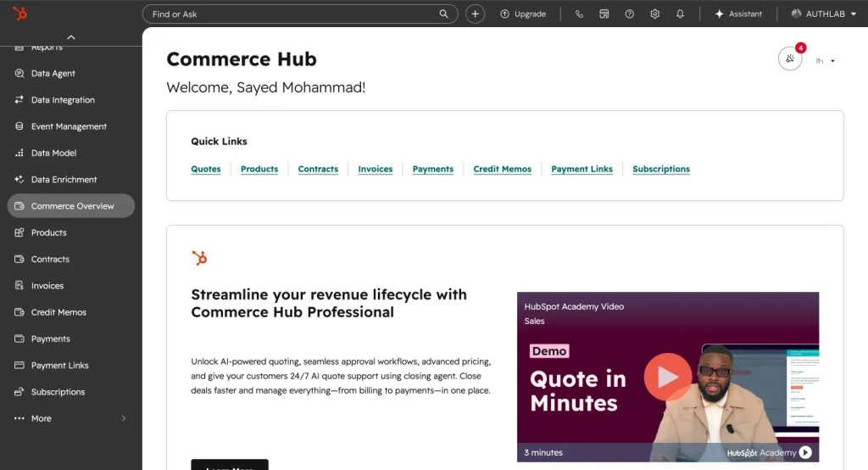
Task: Open the Credit Memos quick link
Action: 502,169
